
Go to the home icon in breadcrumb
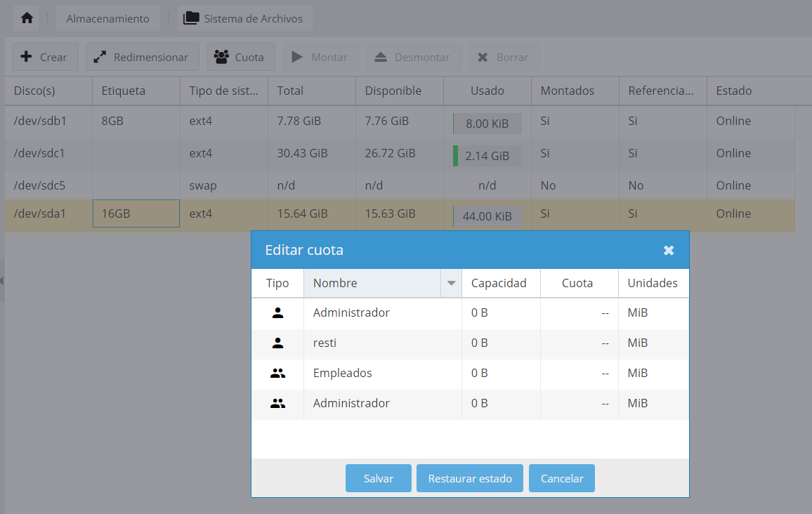(x=27, y=18)
